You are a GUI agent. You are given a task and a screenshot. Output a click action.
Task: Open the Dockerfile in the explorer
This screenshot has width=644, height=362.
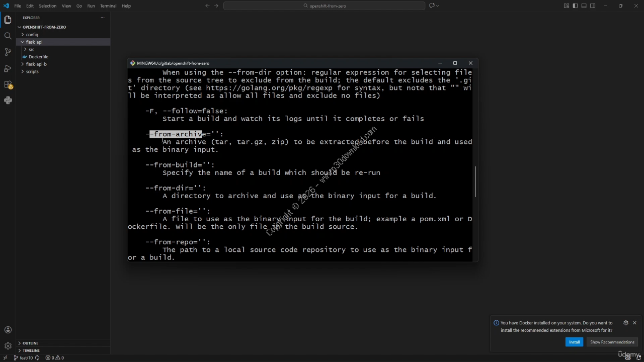coord(38,57)
